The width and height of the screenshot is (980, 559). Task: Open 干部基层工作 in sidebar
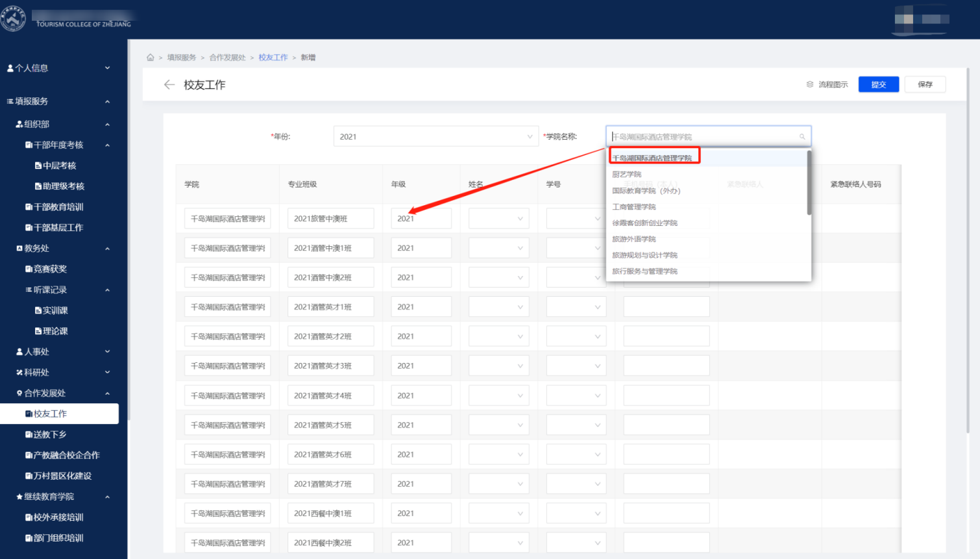[58, 228]
